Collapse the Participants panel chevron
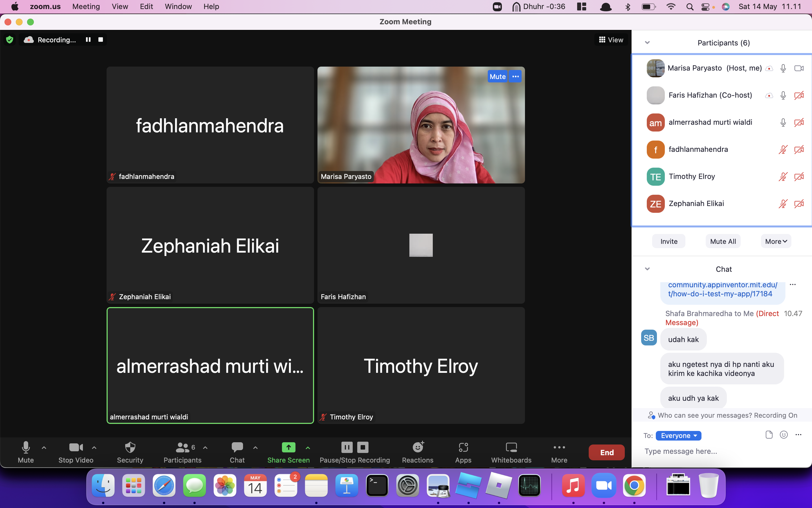Screen dimensions: 812x508 [x=647, y=43]
